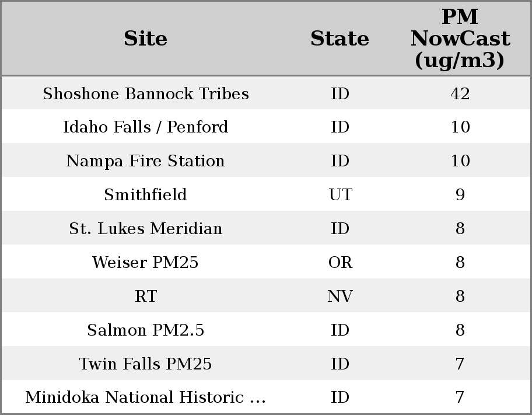Select St. Lukes Meridian site
The image size is (532, 415).
pyautogui.click(x=146, y=229)
